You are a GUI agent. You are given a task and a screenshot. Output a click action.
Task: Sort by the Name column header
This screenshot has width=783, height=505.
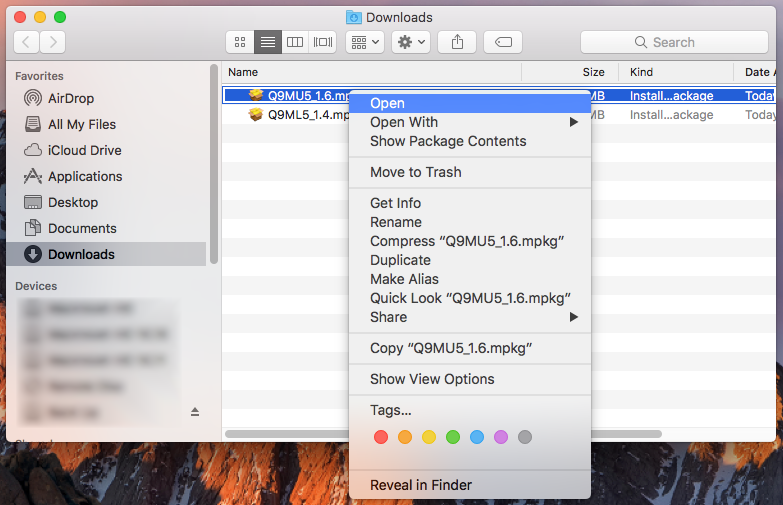372,72
